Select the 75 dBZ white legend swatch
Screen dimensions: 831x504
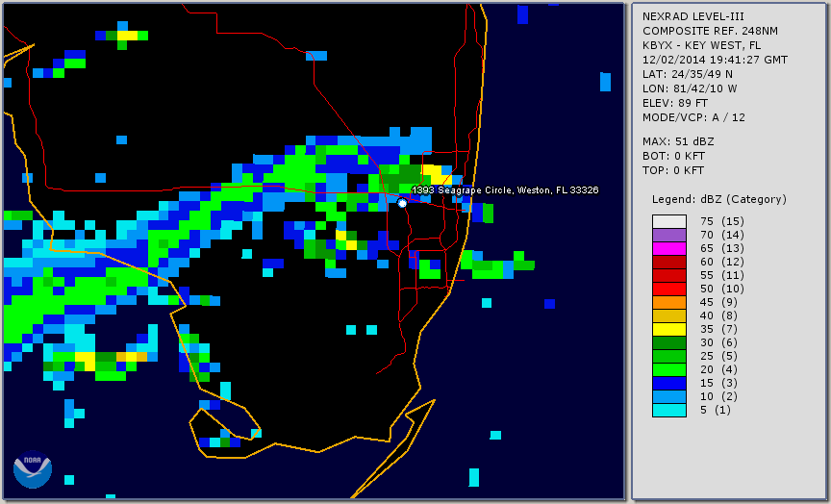coord(669,221)
